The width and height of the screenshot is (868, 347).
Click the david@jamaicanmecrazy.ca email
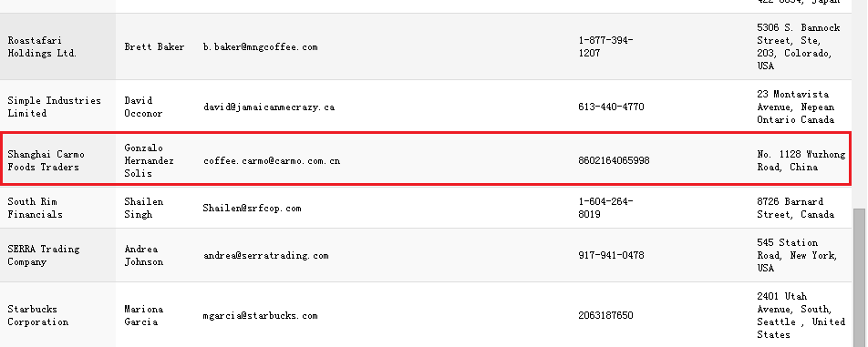(269, 107)
